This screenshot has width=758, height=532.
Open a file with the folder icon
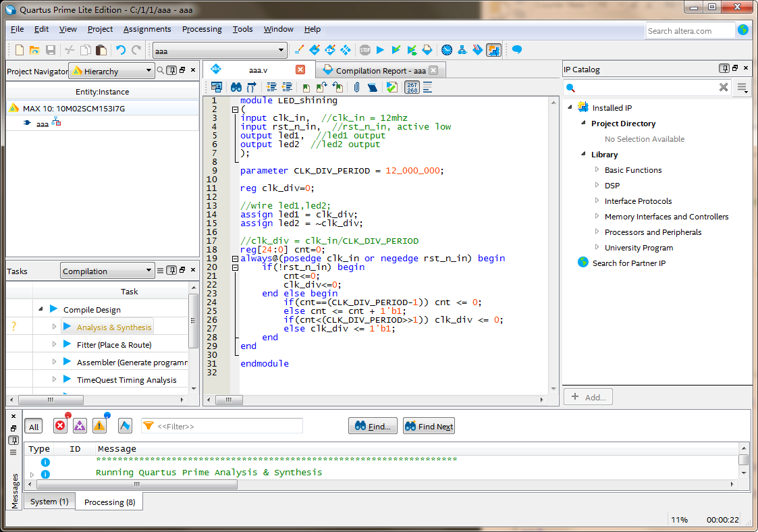pos(34,50)
